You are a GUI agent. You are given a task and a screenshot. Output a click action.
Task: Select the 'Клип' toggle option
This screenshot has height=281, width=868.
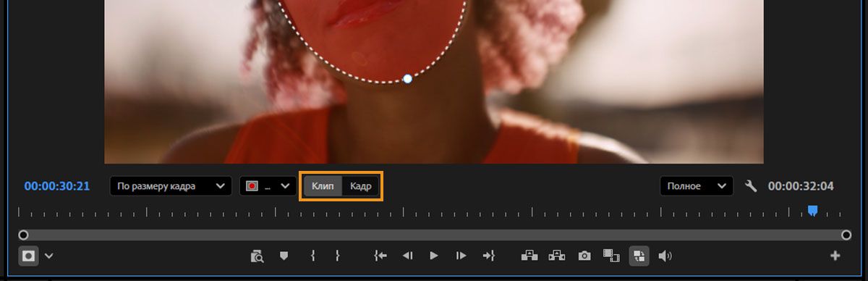323,186
